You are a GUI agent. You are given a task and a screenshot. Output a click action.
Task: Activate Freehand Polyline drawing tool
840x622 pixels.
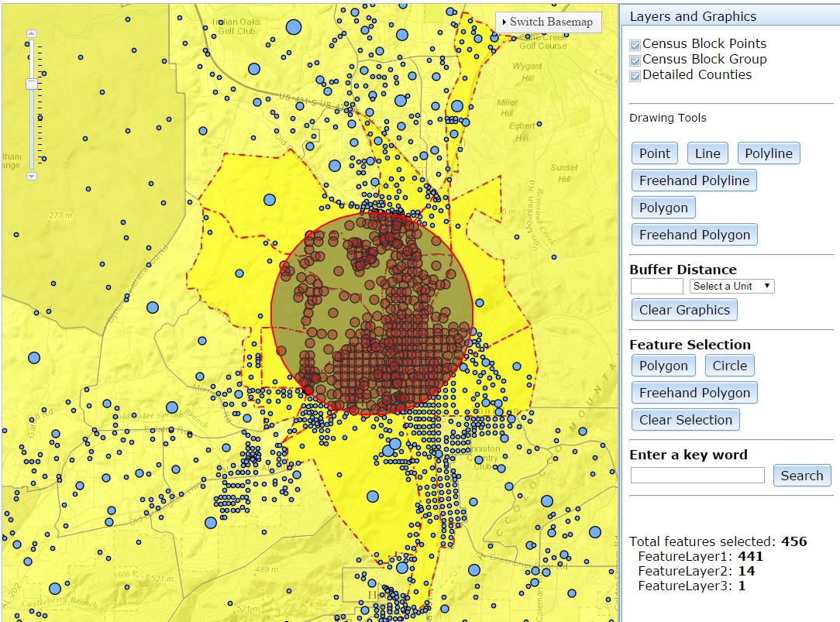click(x=694, y=180)
